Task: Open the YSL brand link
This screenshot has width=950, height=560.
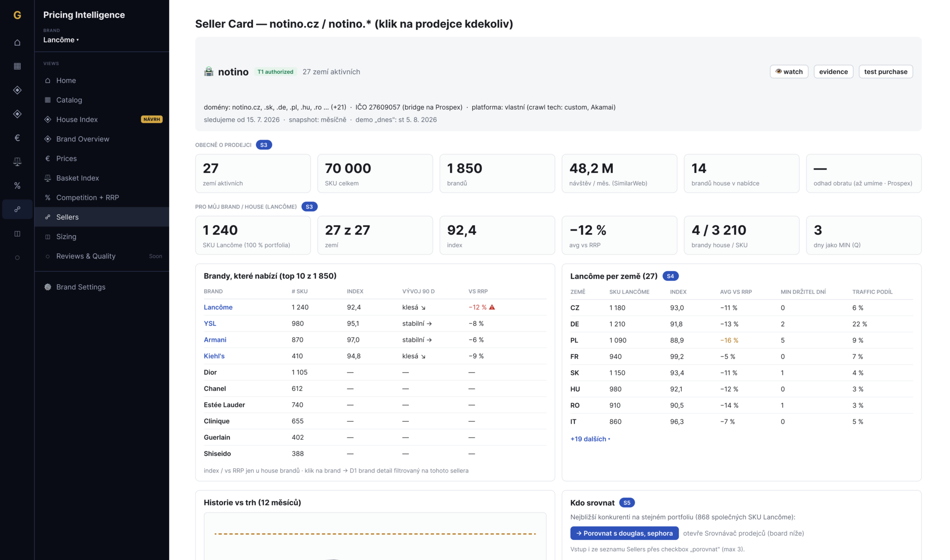Action: tap(210, 323)
